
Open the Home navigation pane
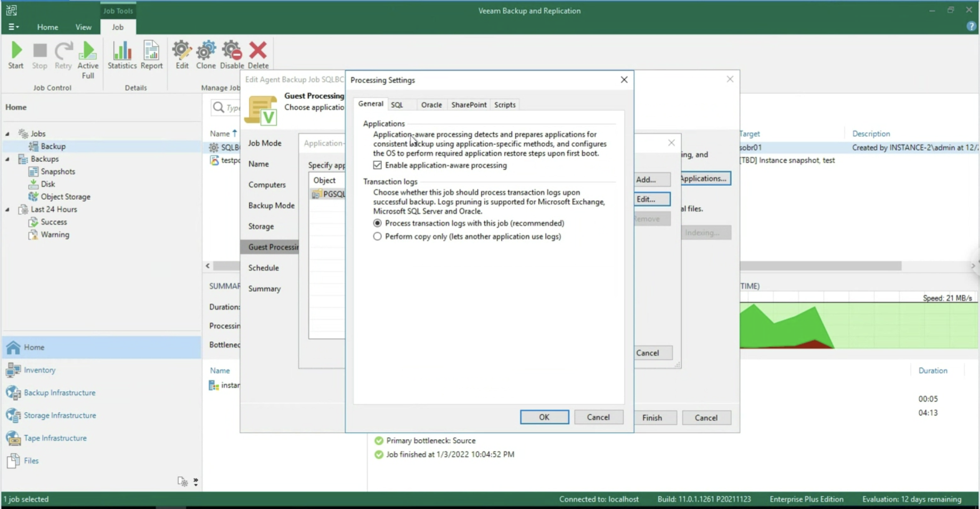click(x=102, y=347)
